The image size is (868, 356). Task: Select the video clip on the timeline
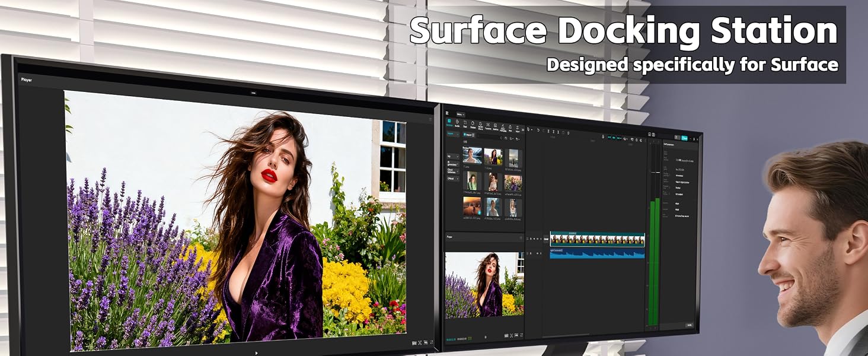(597, 239)
